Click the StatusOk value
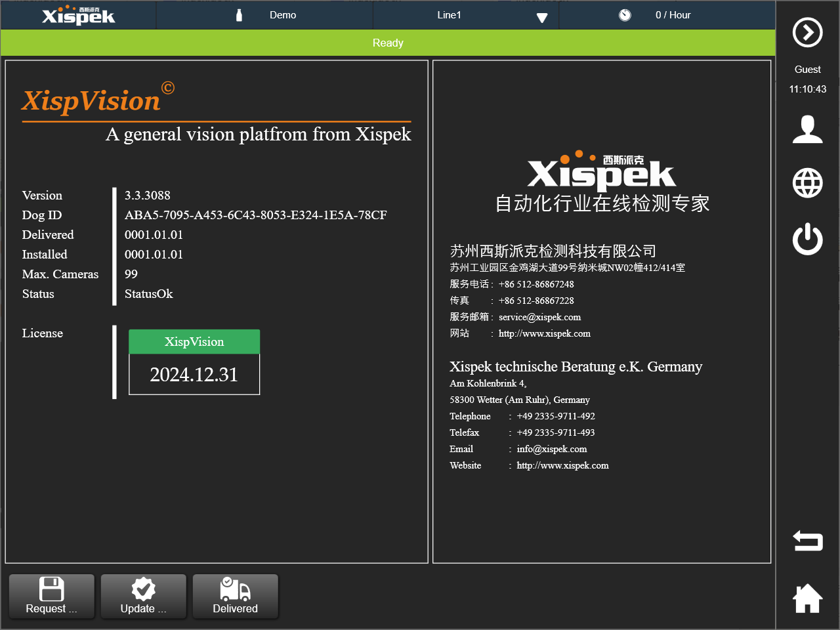Viewport: 840px width, 630px height. 149,294
